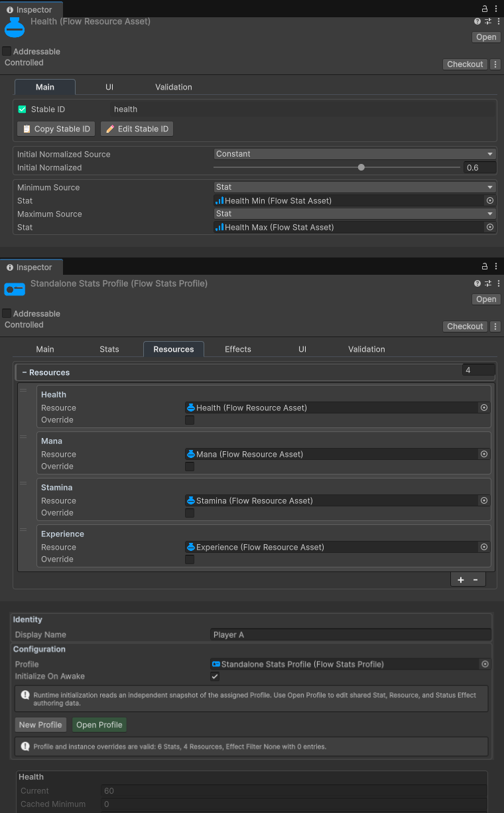The width and height of the screenshot is (504, 813).
Task: Open the object picker for the Health resource
Action: click(484, 407)
